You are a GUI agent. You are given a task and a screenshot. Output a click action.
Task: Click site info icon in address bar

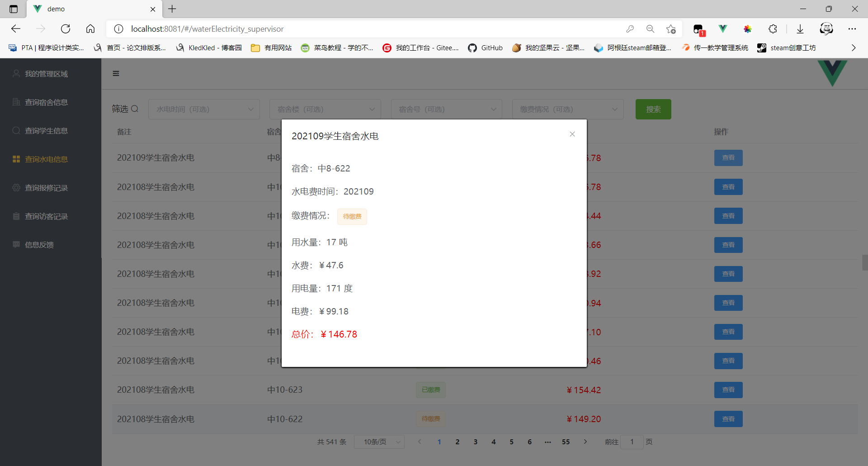coord(118,29)
